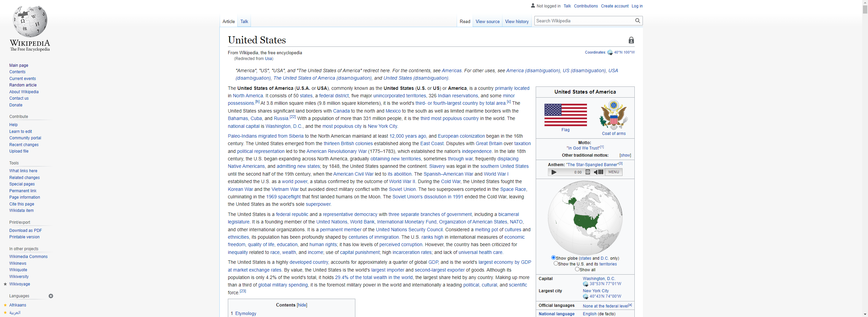868x317 pixels.
Task: Open the Paleo-Indians link
Action: coord(242,136)
